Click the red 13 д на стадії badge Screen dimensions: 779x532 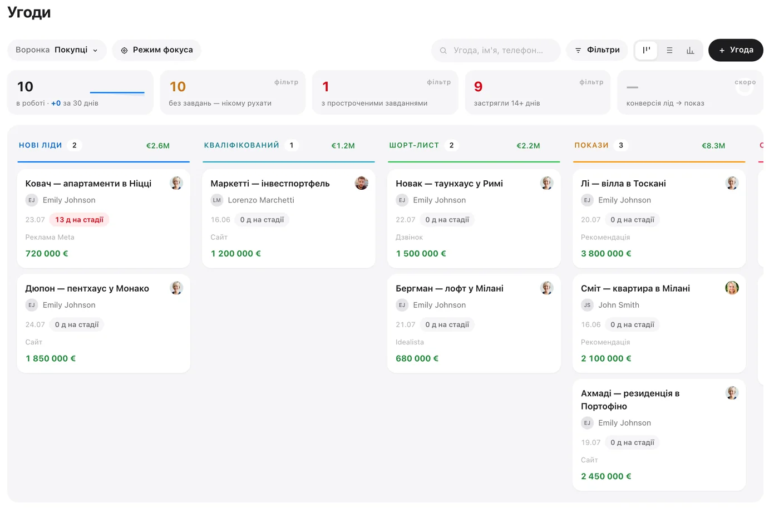(x=79, y=220)
